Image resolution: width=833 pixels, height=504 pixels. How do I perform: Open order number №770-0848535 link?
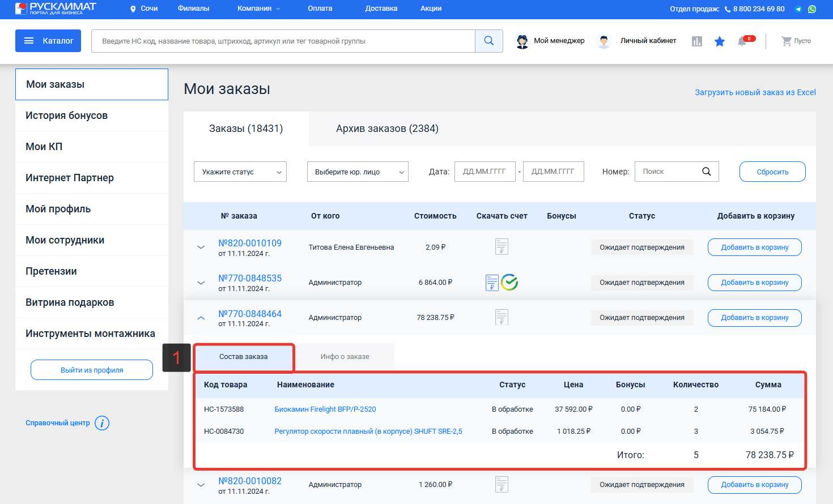[x=250, y=279]
